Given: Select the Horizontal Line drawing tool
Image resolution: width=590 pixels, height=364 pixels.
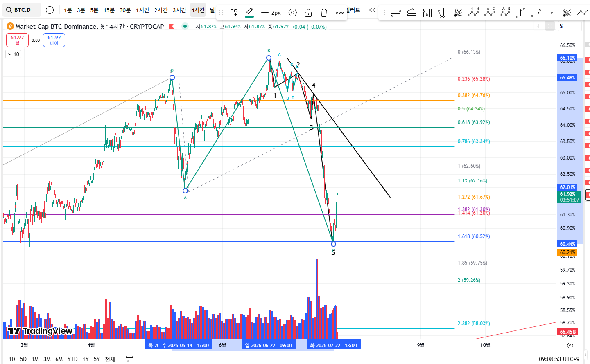Looking at the screenshot, I should click(552, 13).
